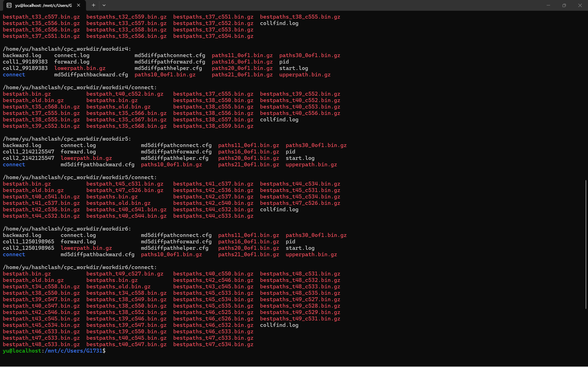Screen dimensions: 588x367
Task: Click bestpath_t49_c527.bin.gz in workdir6 connect
Action: pyautogui.click(x=125, y=274)
